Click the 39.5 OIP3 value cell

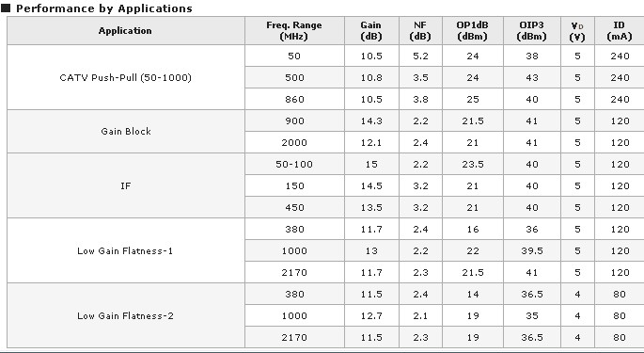click(x=532, y=250)
